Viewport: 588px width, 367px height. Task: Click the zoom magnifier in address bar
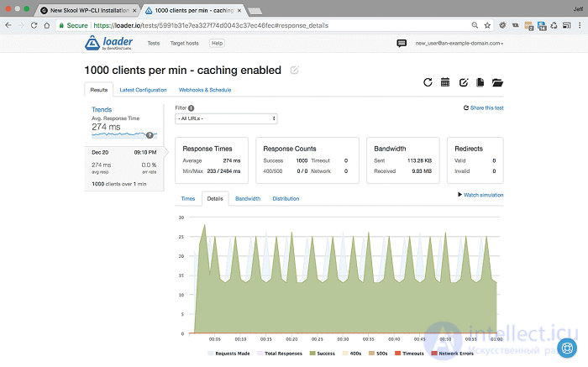[x=475, y=25]
